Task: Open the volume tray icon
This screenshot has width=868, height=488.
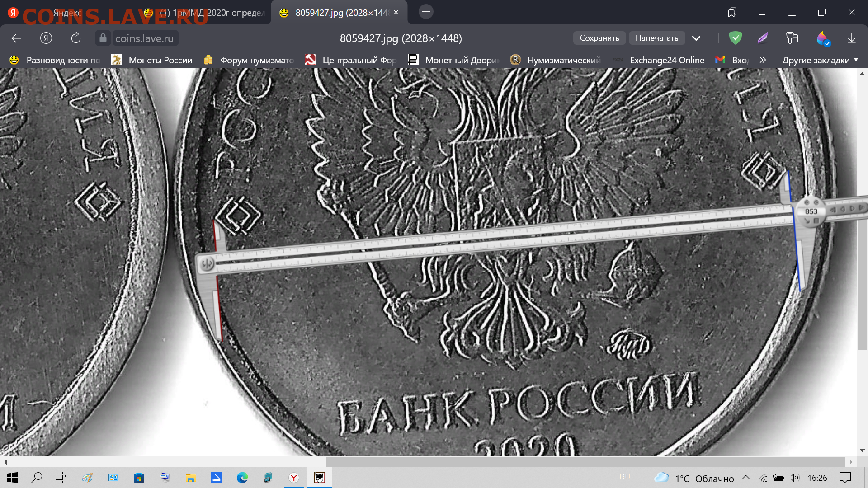Action: 794,478
